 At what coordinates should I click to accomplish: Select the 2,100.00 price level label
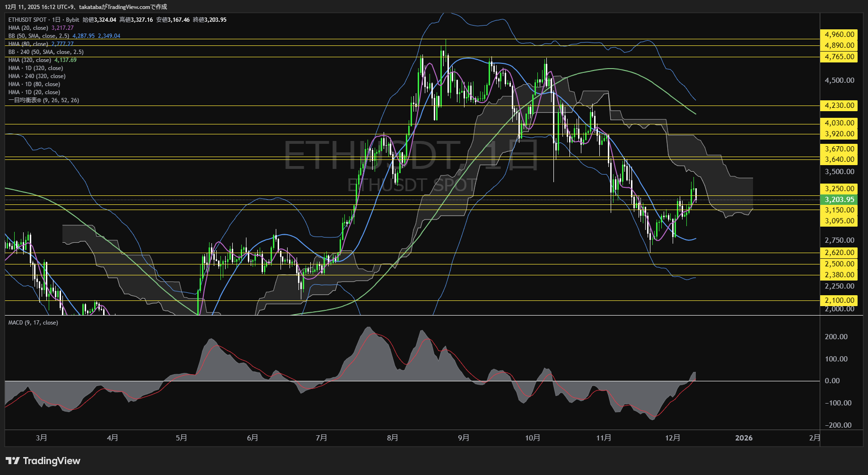[x=839, y=300]
